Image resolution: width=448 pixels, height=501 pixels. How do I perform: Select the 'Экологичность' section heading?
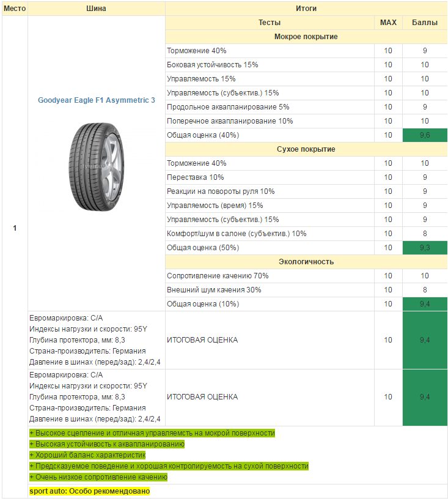tap(306, 262)
